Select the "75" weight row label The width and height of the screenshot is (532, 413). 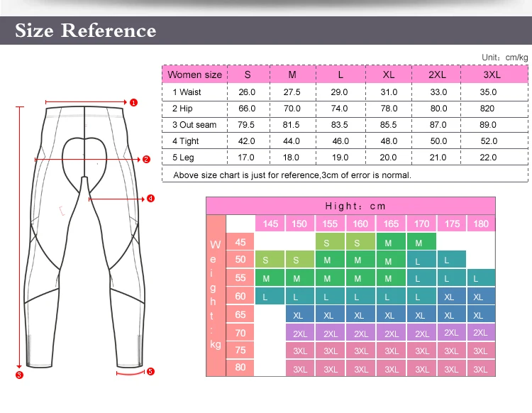pos(240,350)
